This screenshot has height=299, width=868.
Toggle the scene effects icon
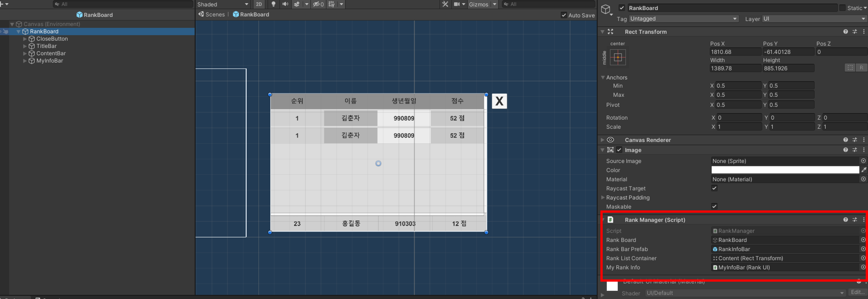click(297, 4)
